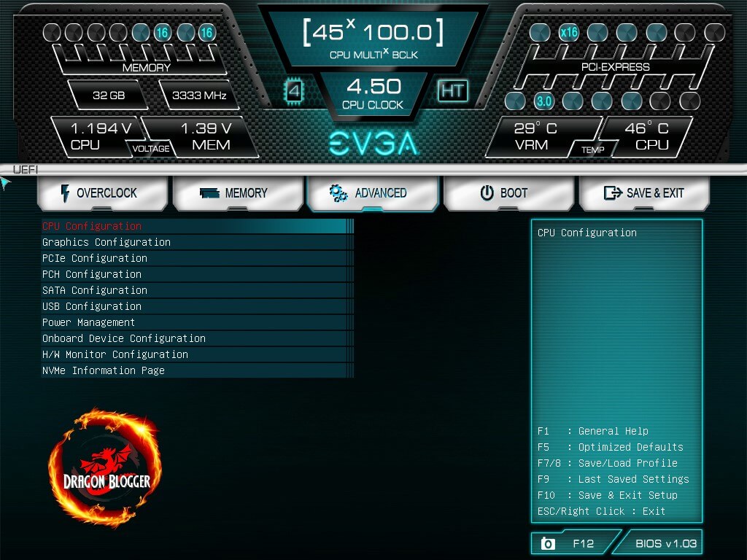Viewport: 747px width, 560px height.
Task: Open the NVMe Information Page
Action: [104, 370]
